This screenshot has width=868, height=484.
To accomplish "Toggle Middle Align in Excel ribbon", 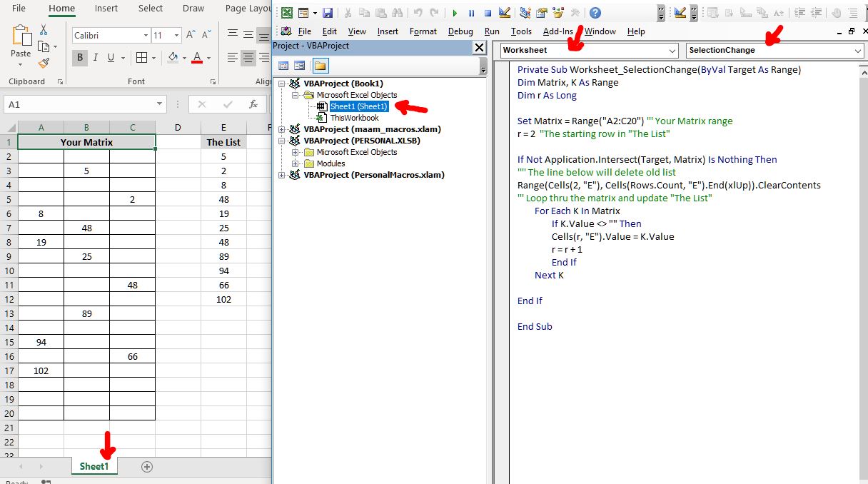I will click(x=248, y=33).
